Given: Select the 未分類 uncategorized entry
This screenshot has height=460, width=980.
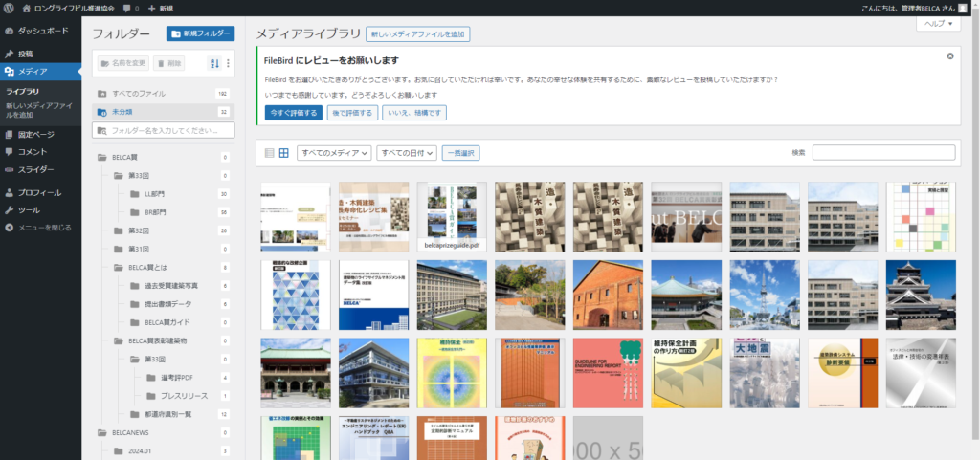Looking at the screenshot, I should [163, 112].
